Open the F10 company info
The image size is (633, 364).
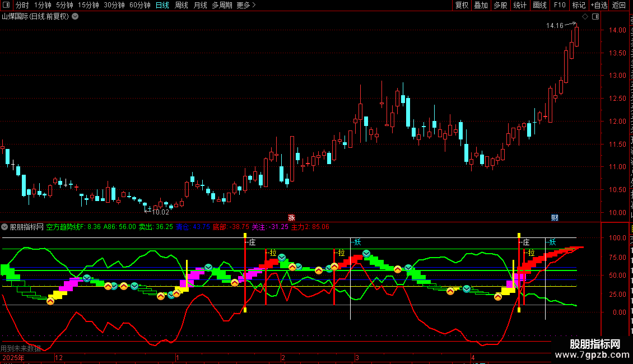click(x=560, y=5)
